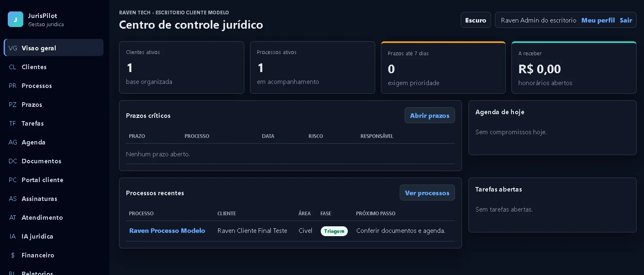This screenshot has width=644, height=275.
Task: Select Agenda in the sidebar
Action: point(54,142)
